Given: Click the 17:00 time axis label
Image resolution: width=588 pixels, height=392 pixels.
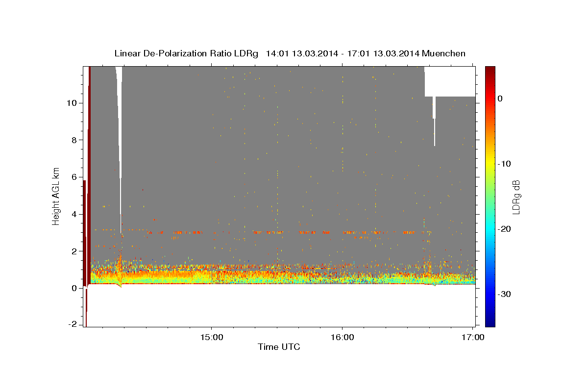Looking at the screenshot, I should 473,338.
